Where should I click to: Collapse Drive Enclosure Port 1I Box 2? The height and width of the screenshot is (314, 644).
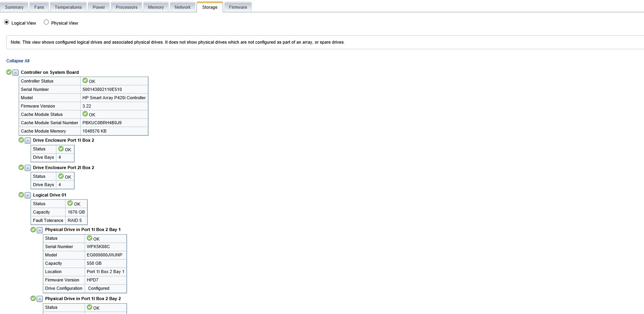tap(28, 141)
